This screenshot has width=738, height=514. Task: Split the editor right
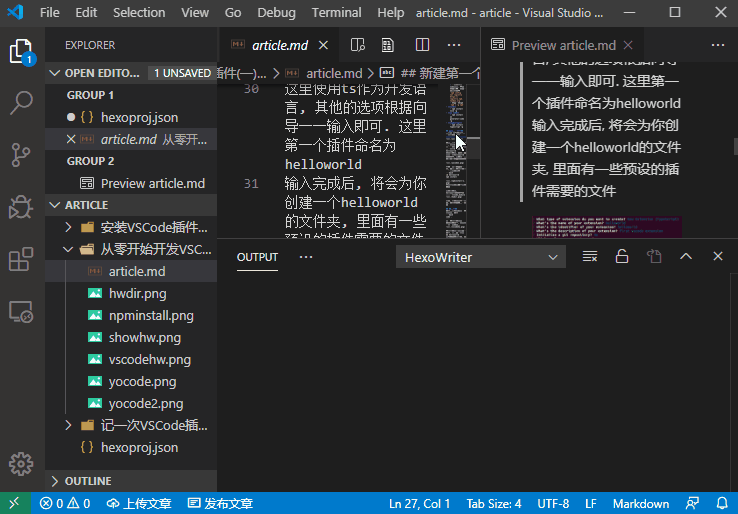click(422, 45)
